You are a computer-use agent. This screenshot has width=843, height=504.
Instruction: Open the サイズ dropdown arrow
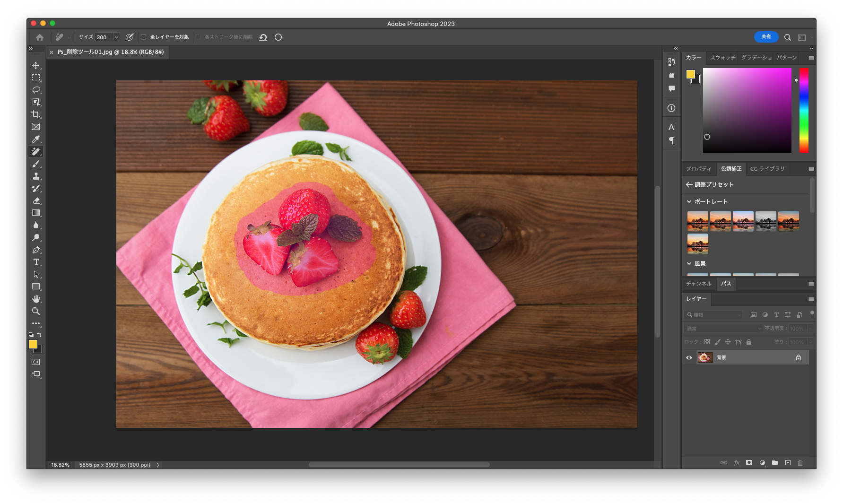point(116,37)
